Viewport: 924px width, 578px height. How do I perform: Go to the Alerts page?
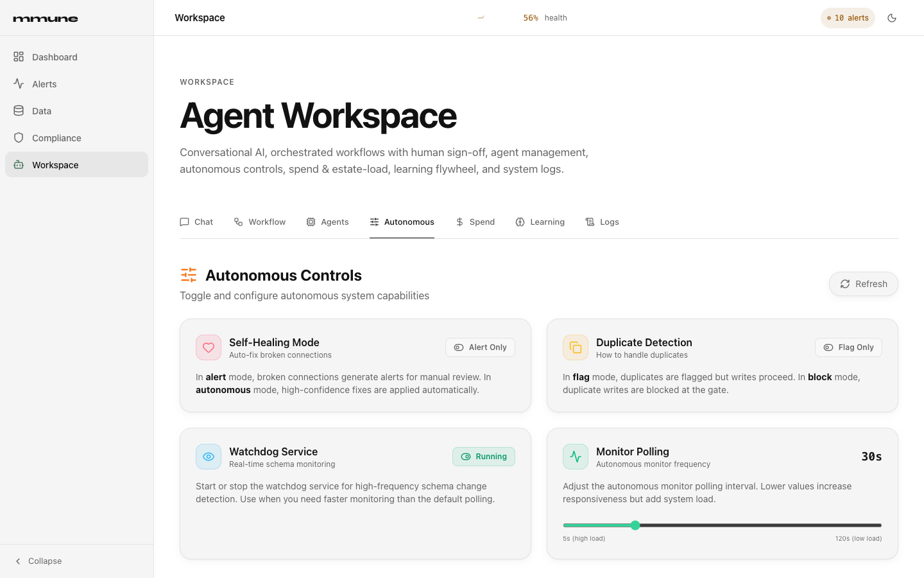pos(76,84)
